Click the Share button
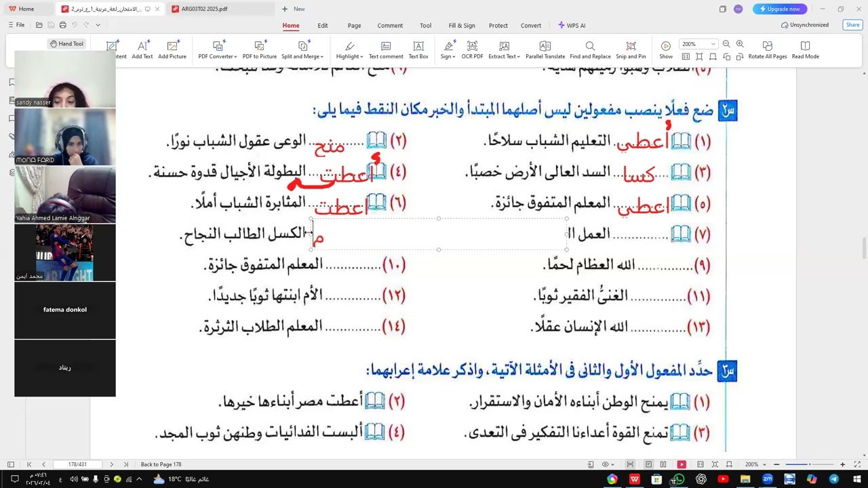 point(852,25)
